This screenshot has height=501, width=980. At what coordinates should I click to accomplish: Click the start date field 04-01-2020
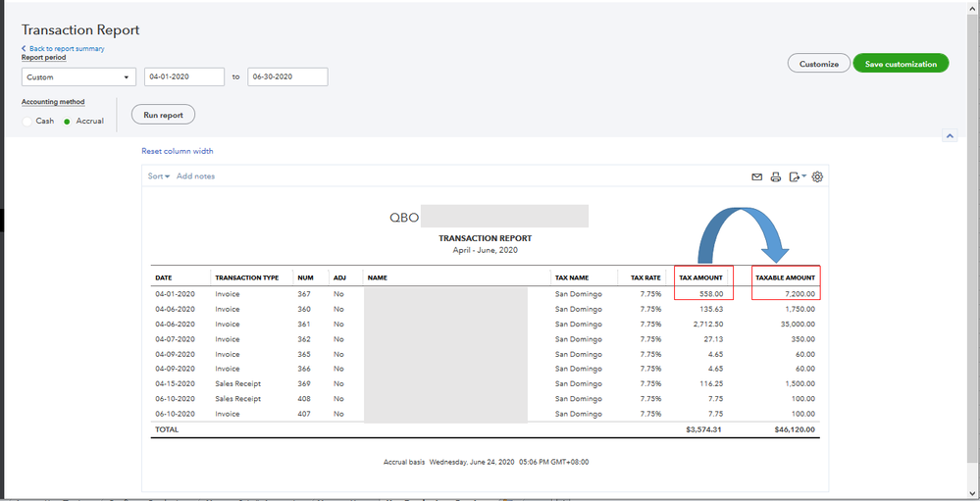point(184,77)
